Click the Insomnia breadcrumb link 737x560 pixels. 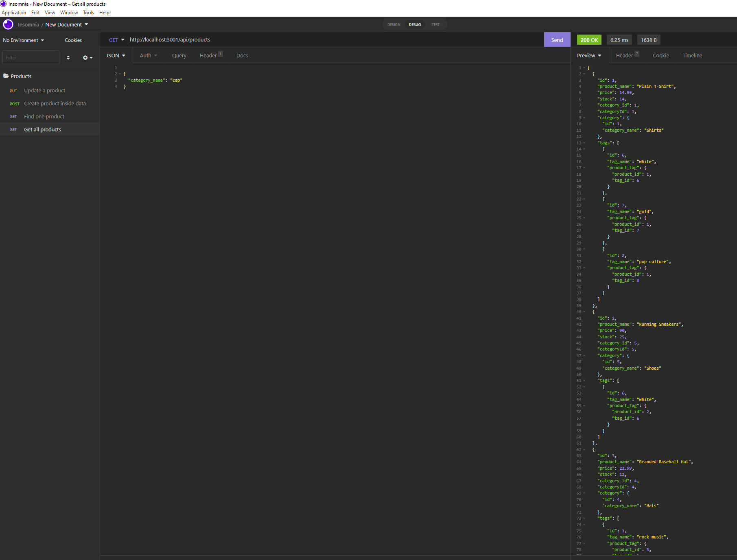tap(28, 24)
